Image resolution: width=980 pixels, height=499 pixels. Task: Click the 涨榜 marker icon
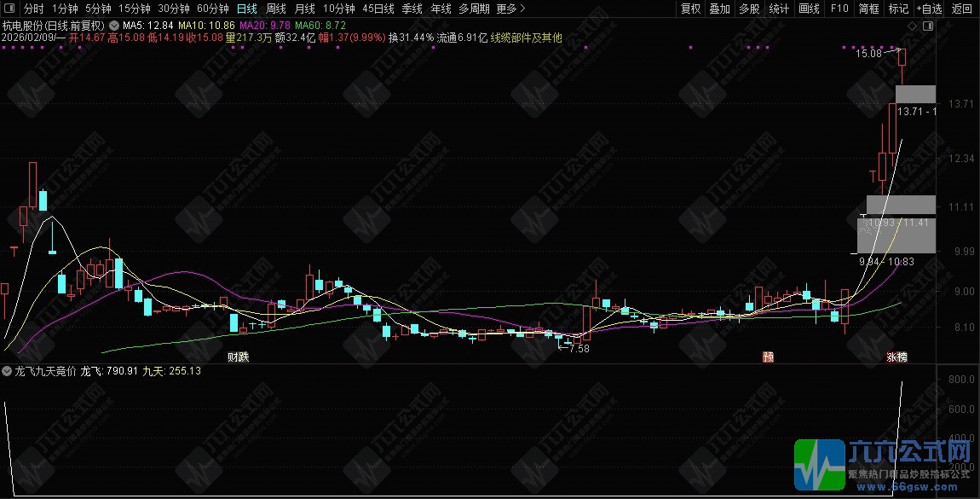[896, 357]
